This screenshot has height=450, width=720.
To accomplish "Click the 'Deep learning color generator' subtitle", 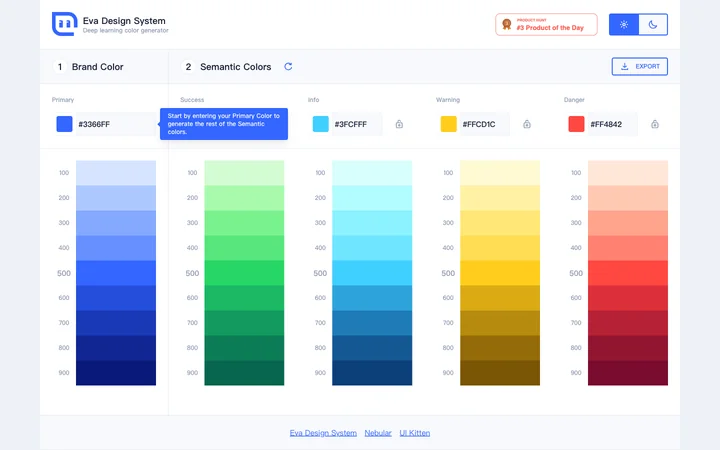I will point(125,31).
